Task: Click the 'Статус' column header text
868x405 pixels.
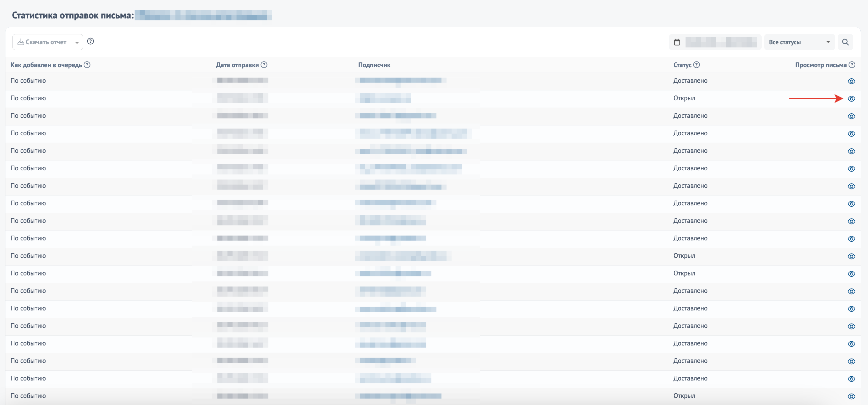Action: (x=682, y=65)
